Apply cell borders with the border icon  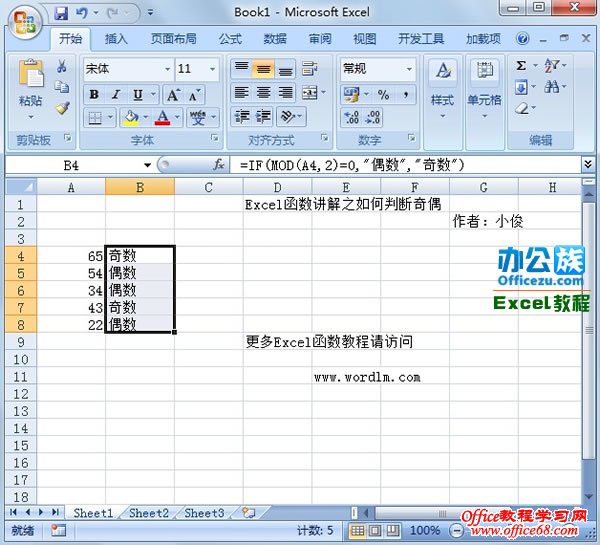coord(95,117)
